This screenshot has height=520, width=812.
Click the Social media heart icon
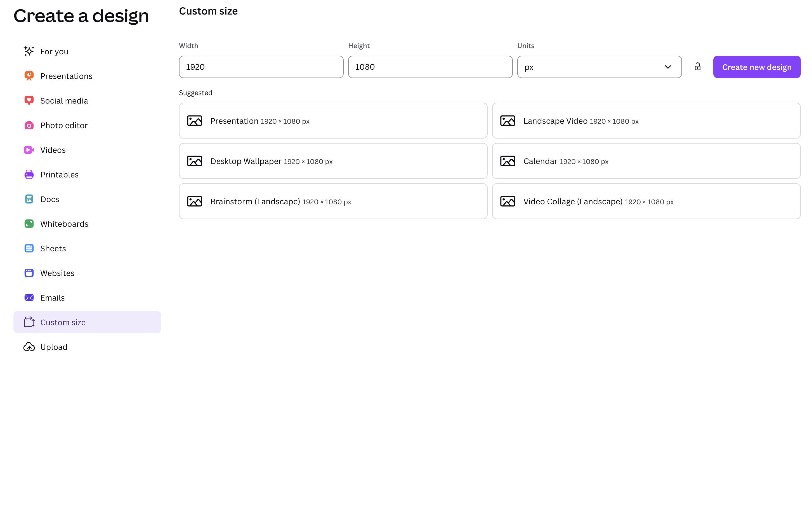pos(29,101)
